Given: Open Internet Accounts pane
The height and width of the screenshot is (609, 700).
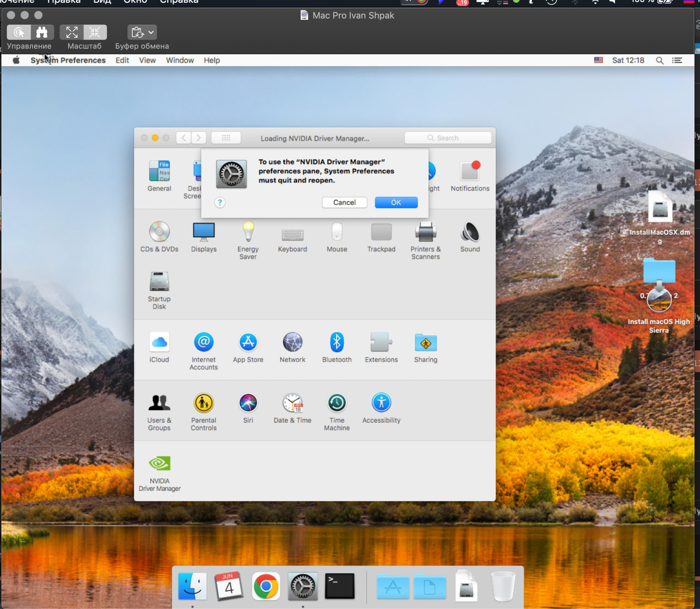Looking at the screenshot, I should coord(204,351).
